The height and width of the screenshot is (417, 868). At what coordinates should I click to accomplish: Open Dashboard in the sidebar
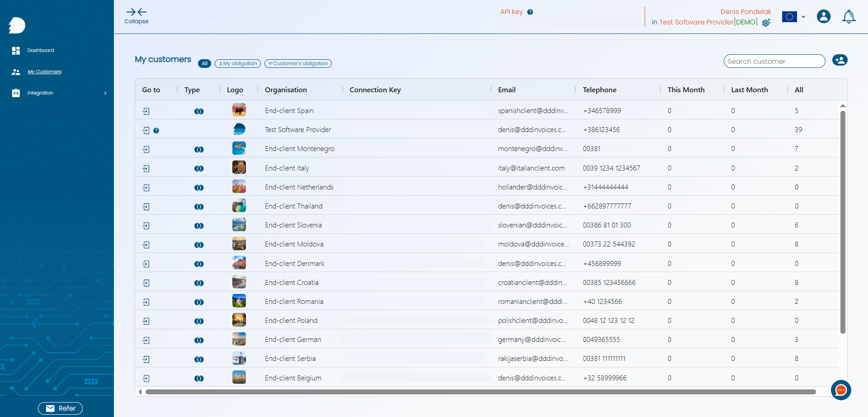tap(41, 51)
